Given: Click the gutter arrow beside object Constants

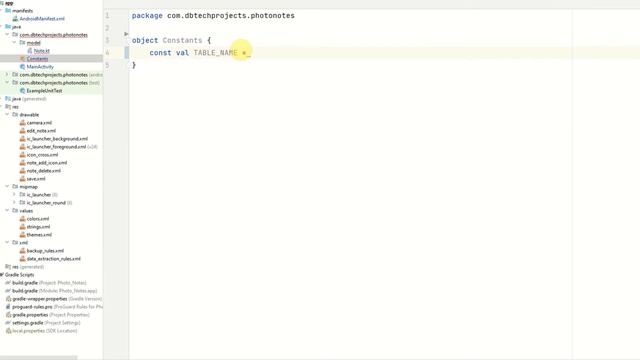Looking at the screenshot, I should tap(126, 34).
